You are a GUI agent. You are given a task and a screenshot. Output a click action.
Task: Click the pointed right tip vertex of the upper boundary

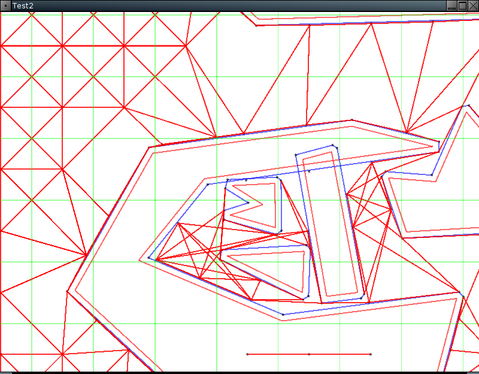point(439,142)
